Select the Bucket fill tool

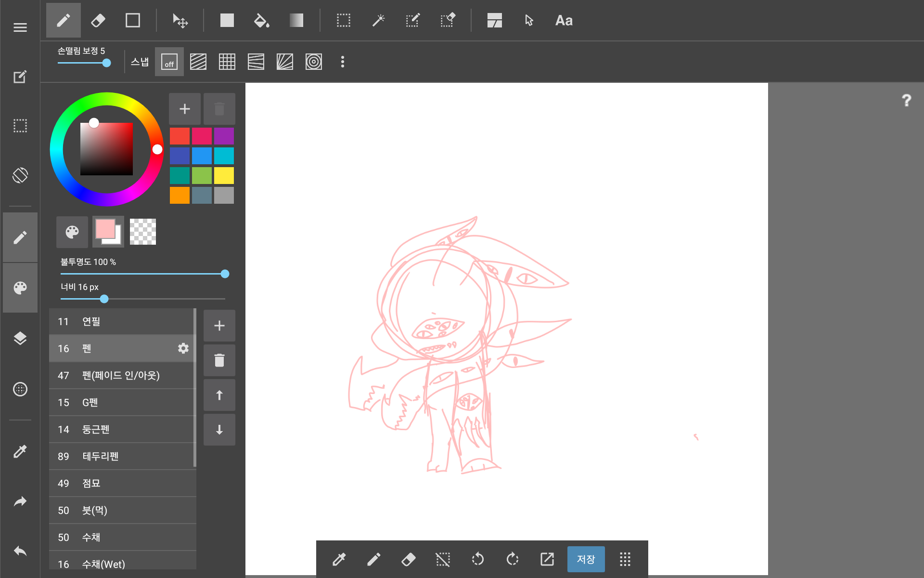261,21
